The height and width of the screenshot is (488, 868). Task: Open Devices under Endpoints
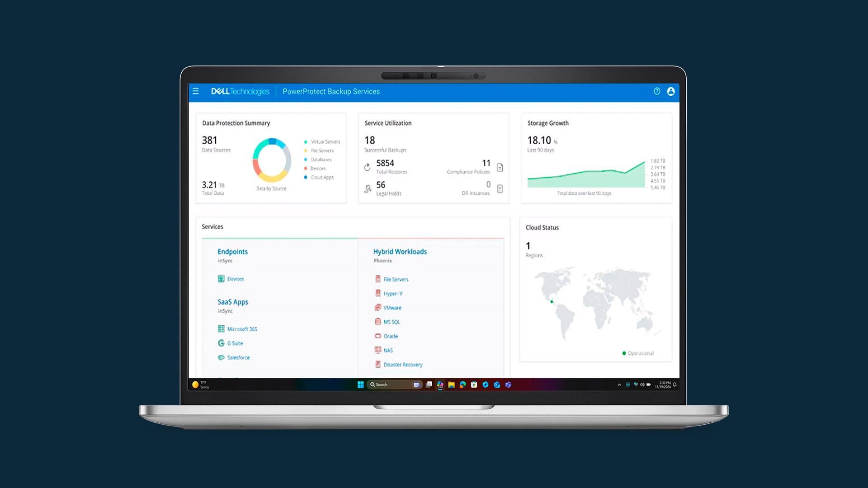235,279
